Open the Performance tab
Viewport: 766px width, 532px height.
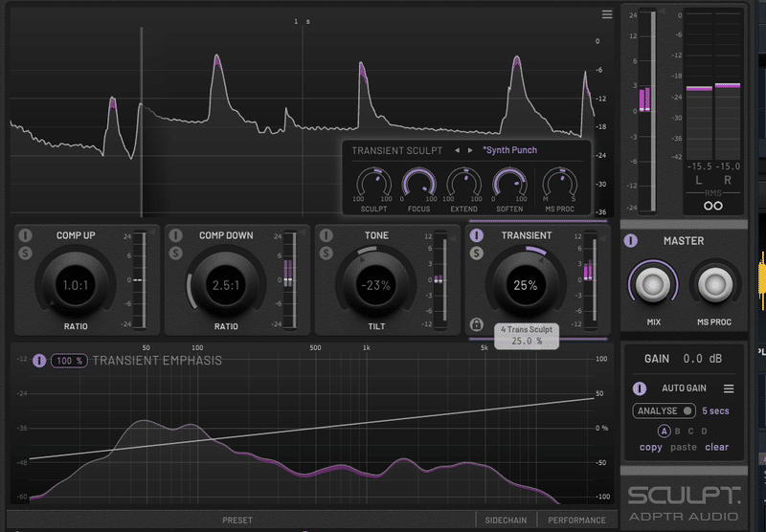pos(577,521)
